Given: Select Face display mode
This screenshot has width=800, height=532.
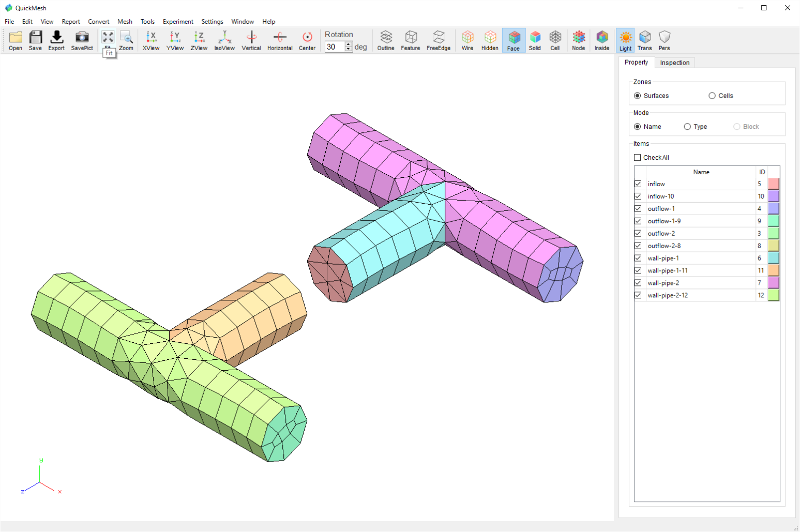Looking at the screenshot, I should click(514, 40).
